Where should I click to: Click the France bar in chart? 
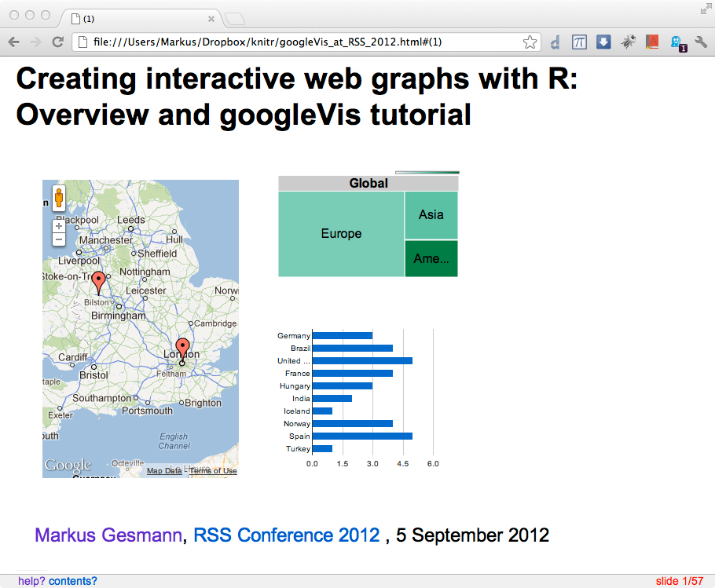coord(353,374)
